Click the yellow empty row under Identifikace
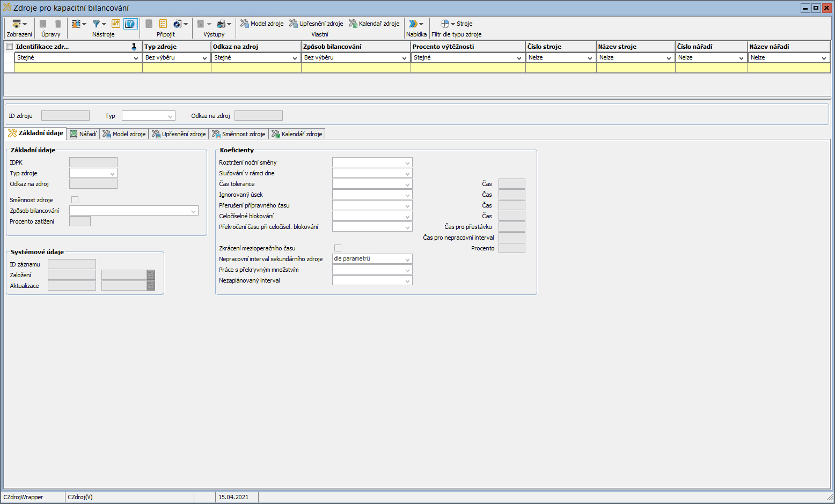Viewport: 835px width, 504px height. 78,68
